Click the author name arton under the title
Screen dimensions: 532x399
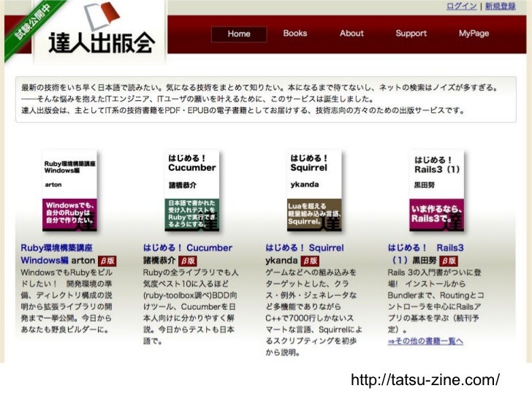83,261
